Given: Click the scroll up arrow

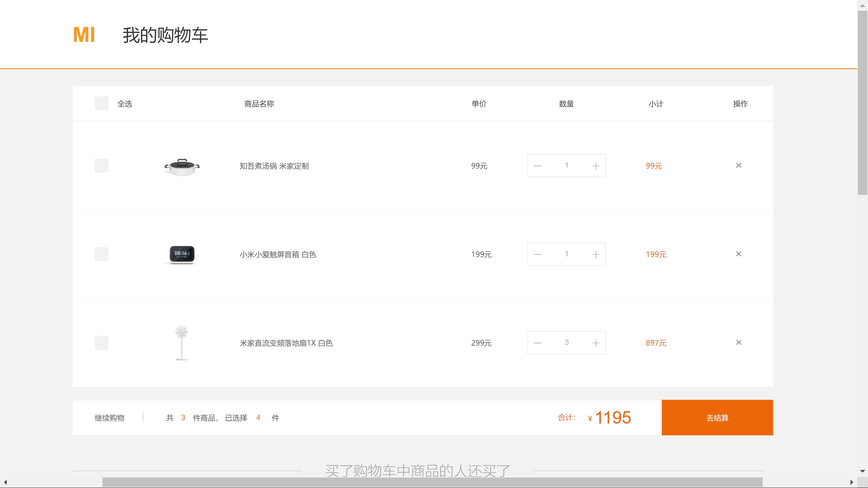Looking at the screenshot, I should 863,5.
